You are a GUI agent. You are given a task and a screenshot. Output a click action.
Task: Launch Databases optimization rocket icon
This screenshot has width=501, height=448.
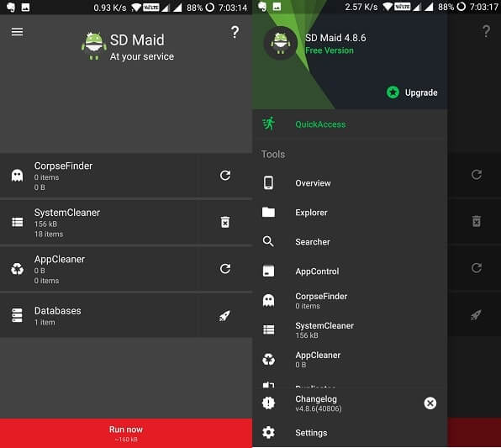tap(224, 316)
